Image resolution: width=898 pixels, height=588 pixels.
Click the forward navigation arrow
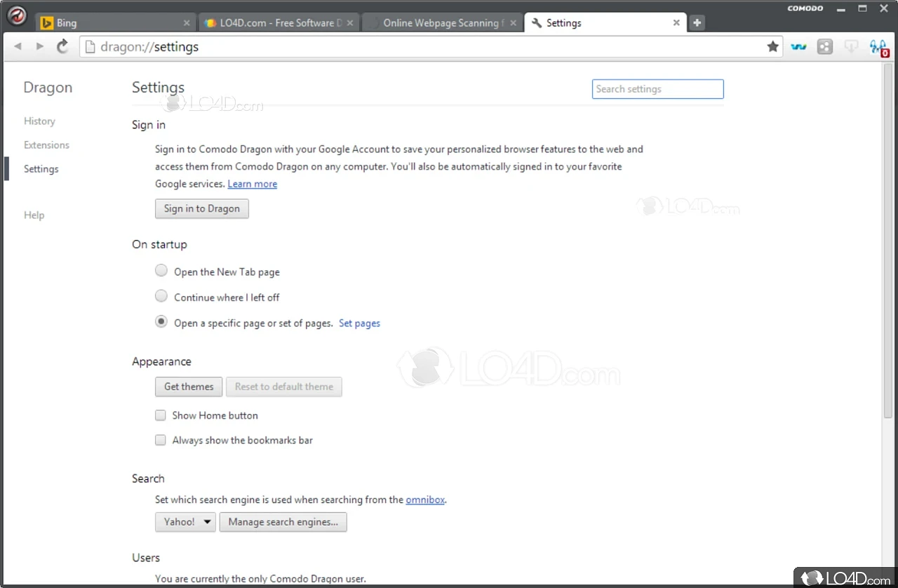39,46
